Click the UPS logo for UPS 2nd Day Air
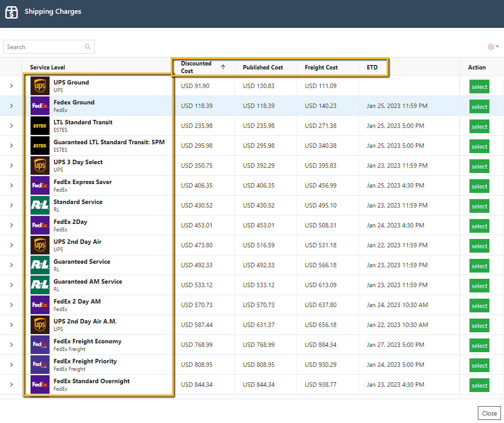 pyautogui.click(x=40, y=245)
